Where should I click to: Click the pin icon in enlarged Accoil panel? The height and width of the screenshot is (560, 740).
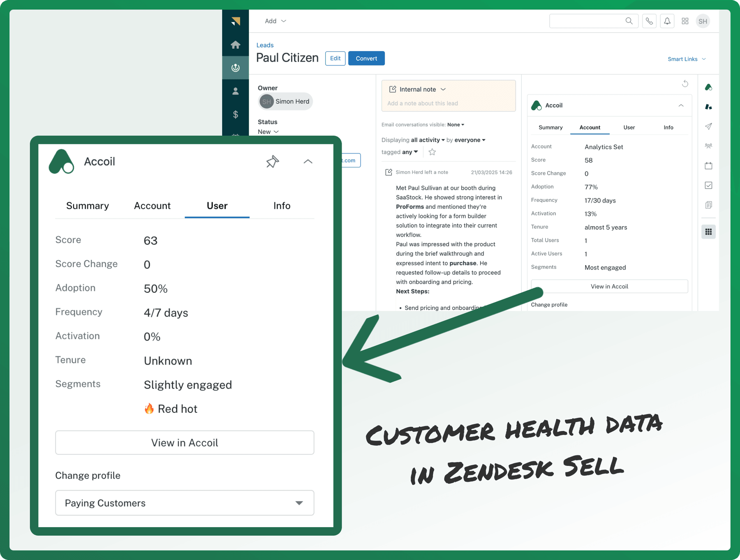pos(272,162)
